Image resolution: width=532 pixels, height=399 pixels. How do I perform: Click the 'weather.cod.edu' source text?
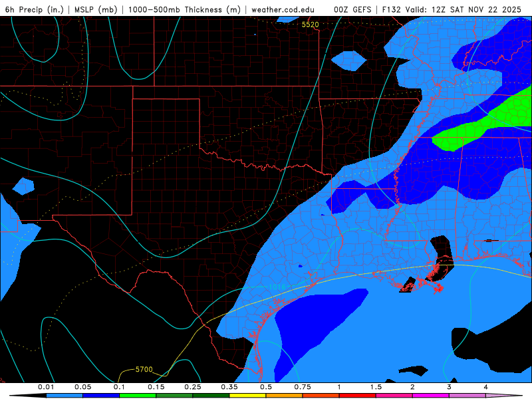click(283, 9)
